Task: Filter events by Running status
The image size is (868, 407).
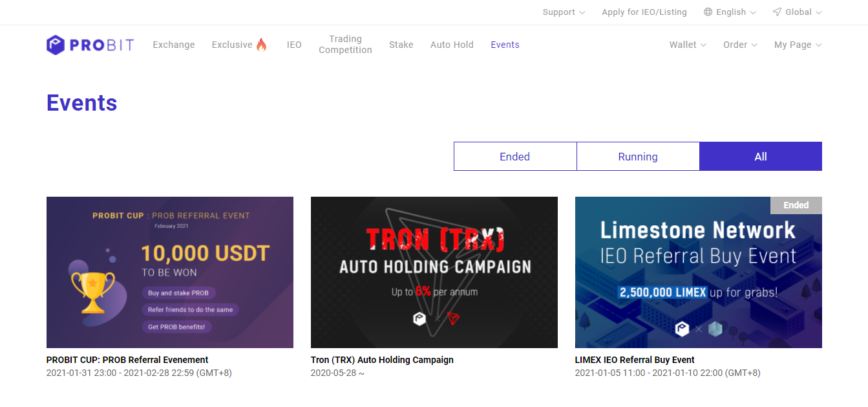Action: pos(637,157)
